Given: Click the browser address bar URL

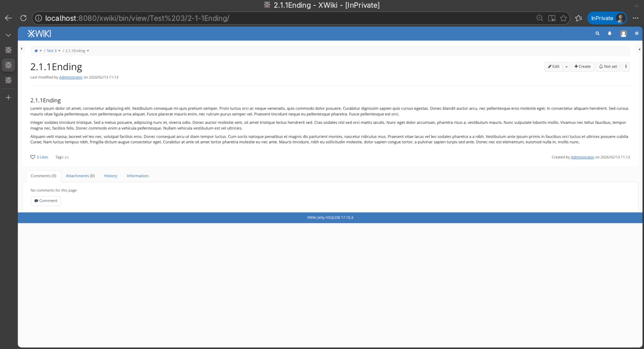Looking at the screenshot, I should (x=137, y=18).
